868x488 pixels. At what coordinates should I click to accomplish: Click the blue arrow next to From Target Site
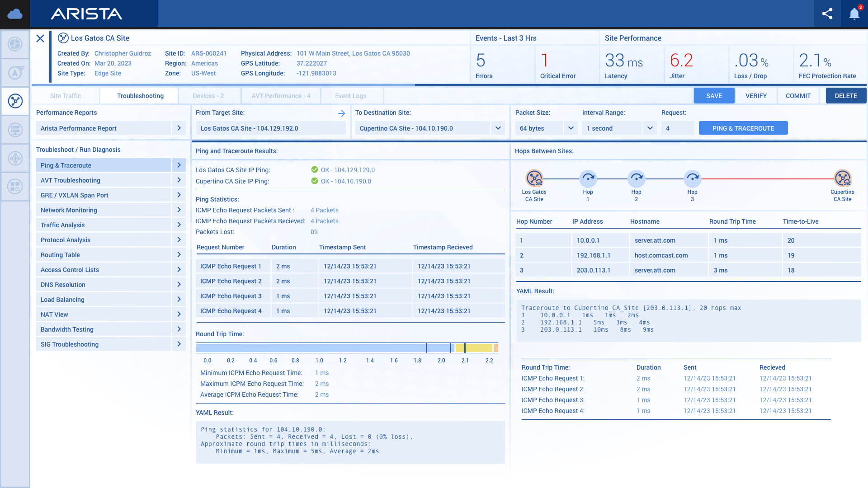click(x=341, y=113)
